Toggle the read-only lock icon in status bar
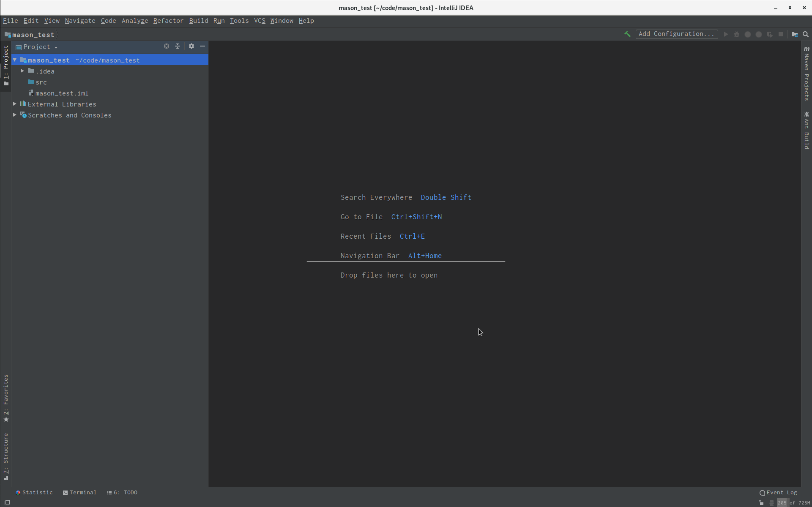Image resolution: width=812 pixels, height=507 pixels. pyautogui.click(x=761, y=503)
